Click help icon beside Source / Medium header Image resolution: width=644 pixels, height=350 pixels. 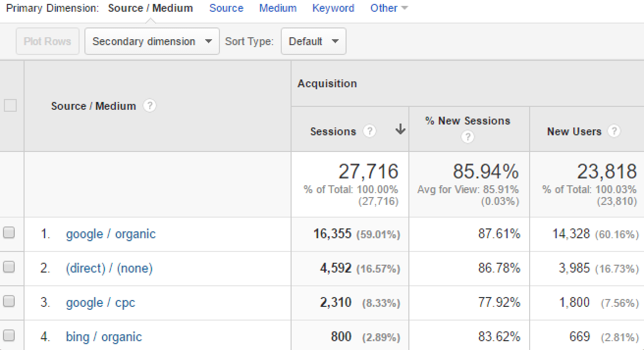(x=150, y=105)
